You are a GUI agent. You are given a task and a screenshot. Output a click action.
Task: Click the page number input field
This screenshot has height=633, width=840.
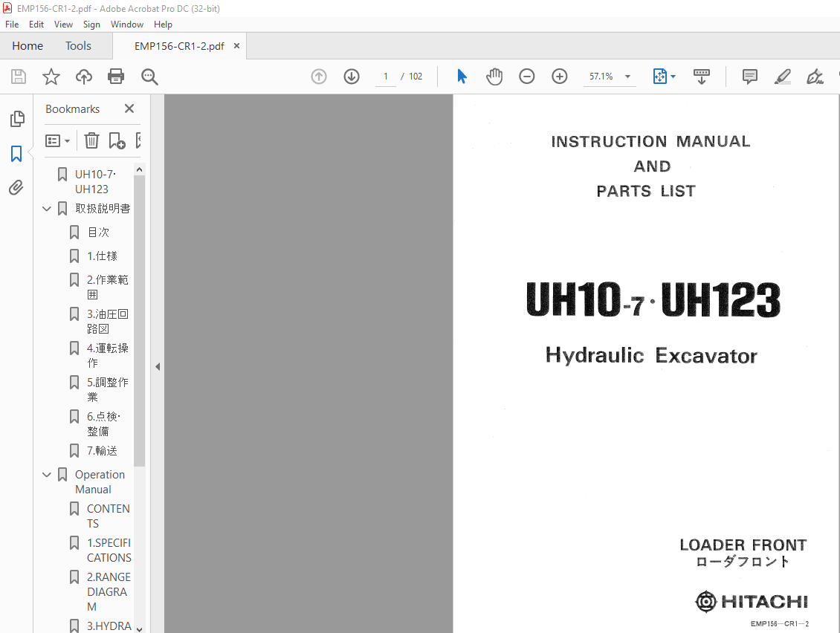click(x=386, y=77)
